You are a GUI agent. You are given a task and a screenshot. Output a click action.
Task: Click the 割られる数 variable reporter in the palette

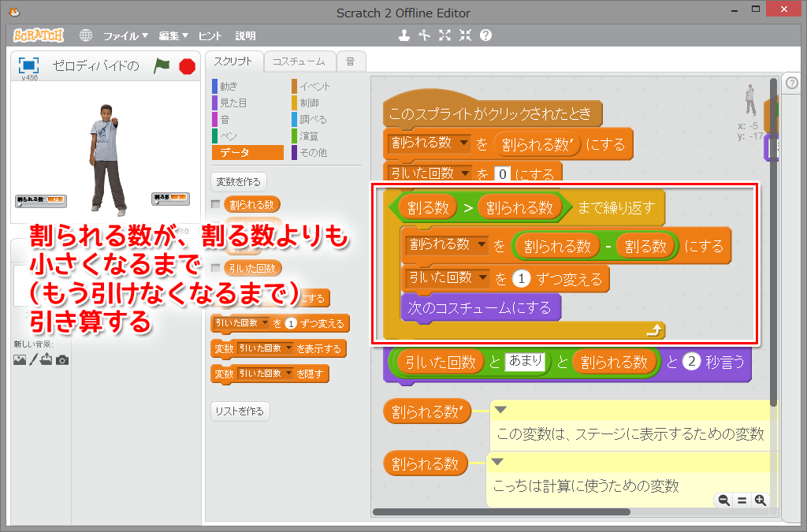click(x=251, y=204)
